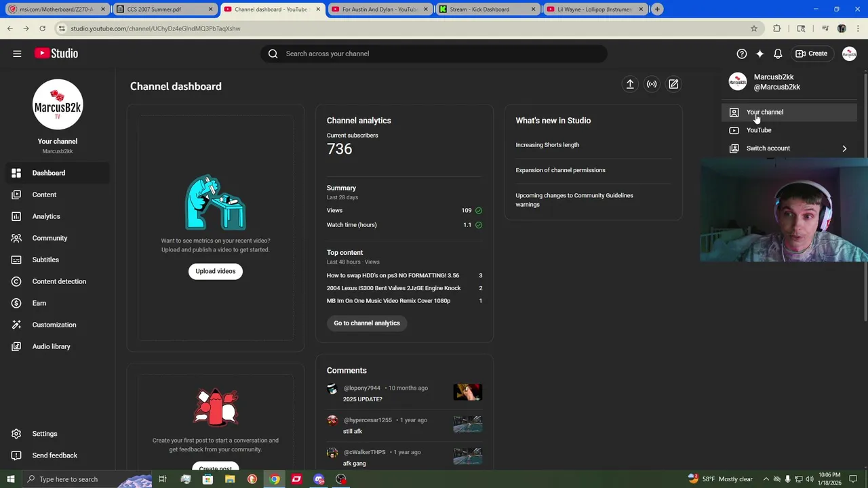This screenshot has height=488, width=868.
Task: Click the Upload videos button
Action: click(x=216, y=271)
